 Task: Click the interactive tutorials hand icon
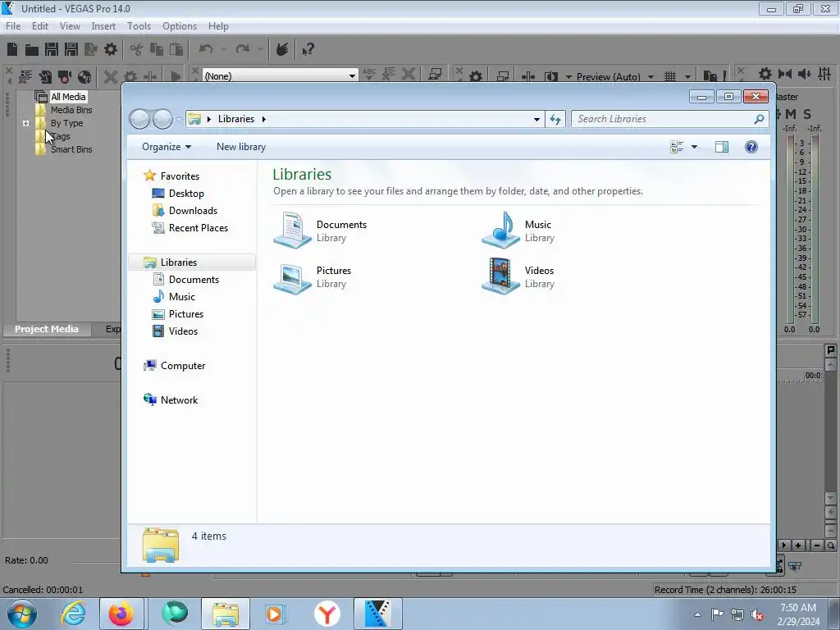[282, 50]
